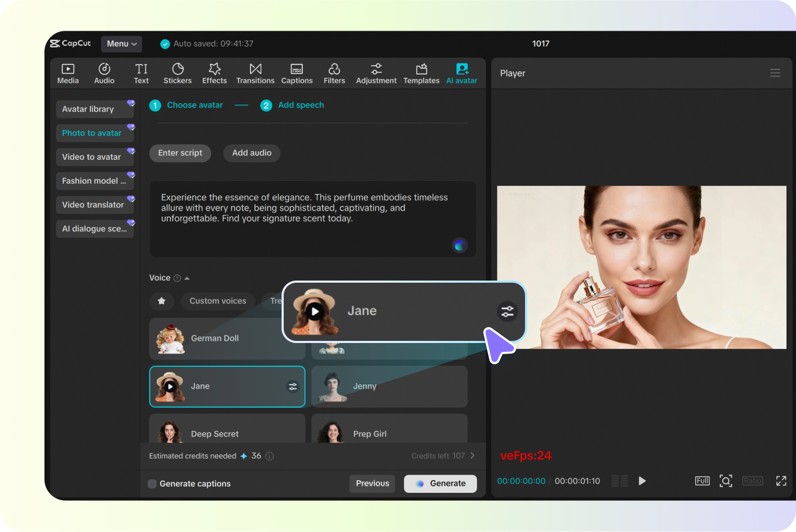
Task: Switch to the Add audio tab
Action: (x=251, y=153)
